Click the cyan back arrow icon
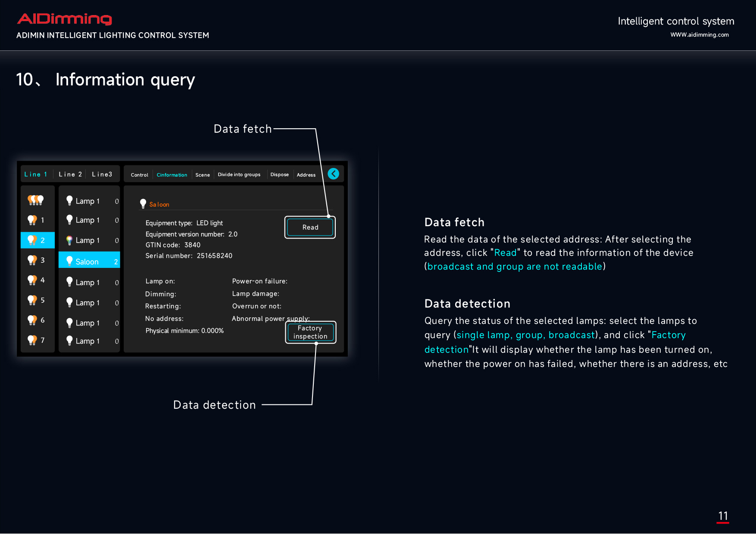 coord(333,174)
